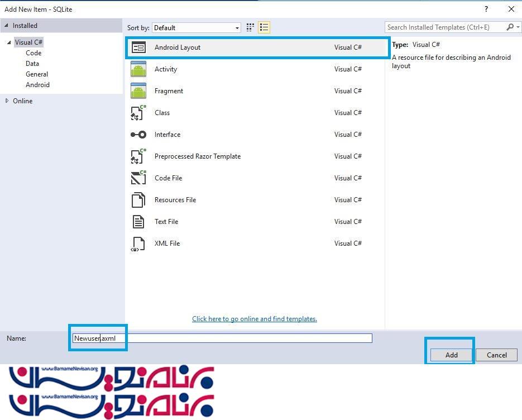Select the Android Layout template icon
Screen dimensions: 522x420
tap(138, 47)
